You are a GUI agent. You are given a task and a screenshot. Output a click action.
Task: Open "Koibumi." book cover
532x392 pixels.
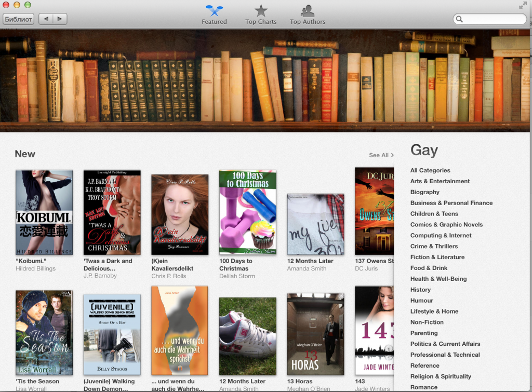pyautogui.click(x=44, y=212)
